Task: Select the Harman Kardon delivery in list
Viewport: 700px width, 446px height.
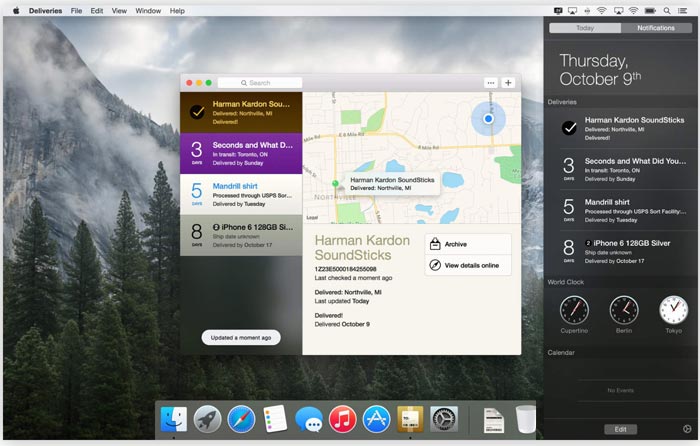Action: click(x=241, y=112)
